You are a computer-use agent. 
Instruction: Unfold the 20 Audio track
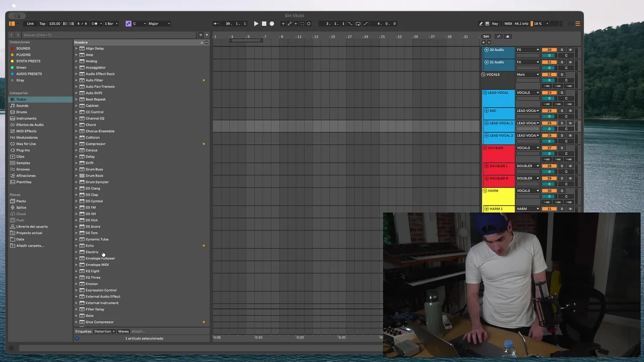point(487,50)
